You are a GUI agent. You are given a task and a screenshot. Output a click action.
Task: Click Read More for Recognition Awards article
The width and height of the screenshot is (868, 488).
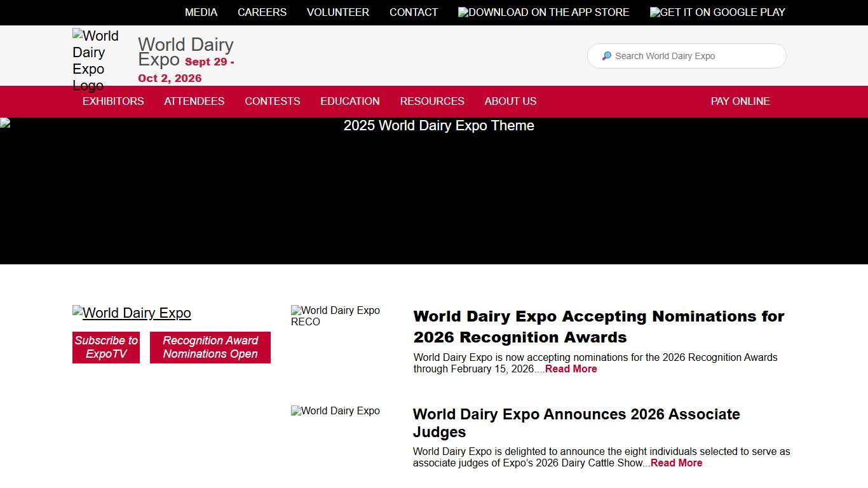tap(571, 369)
